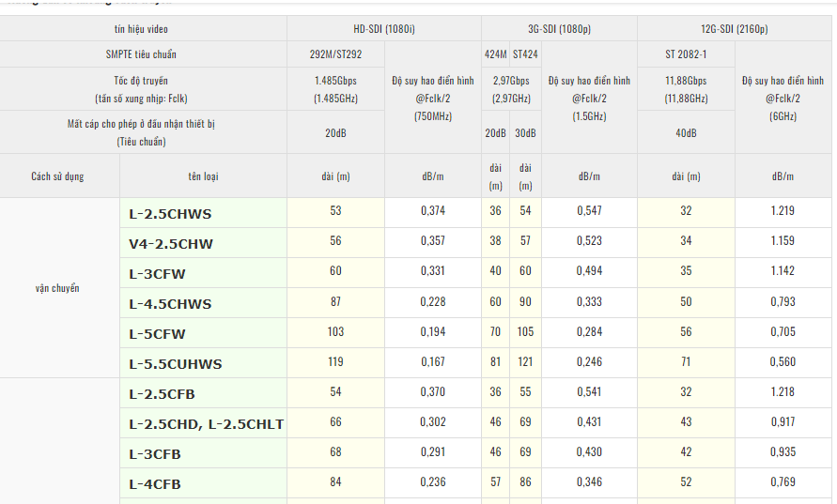
Task: Click the L-4CFB cable name
Action: [155, 484]
